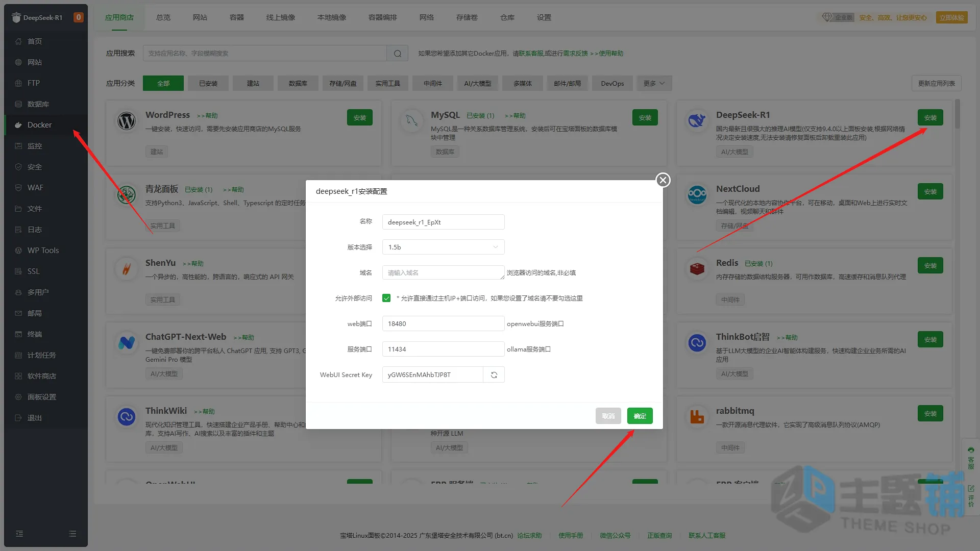
Task: Select Docker in the sidebar
Action: 46,125
